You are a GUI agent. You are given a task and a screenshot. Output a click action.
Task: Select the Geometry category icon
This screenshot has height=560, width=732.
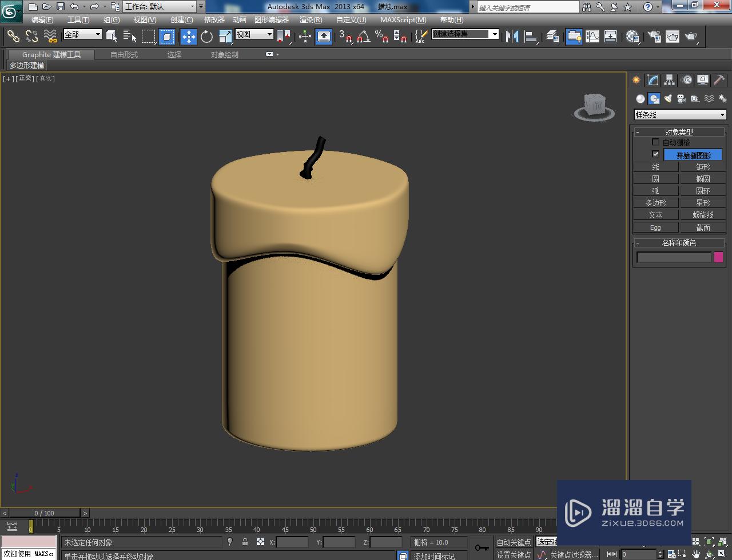coord(640,99)
